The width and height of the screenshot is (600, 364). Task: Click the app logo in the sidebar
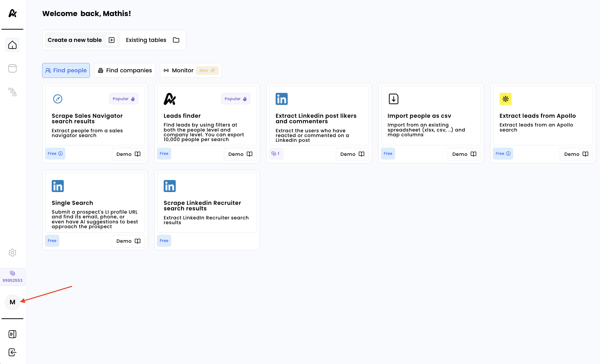(x=12, y=13)
